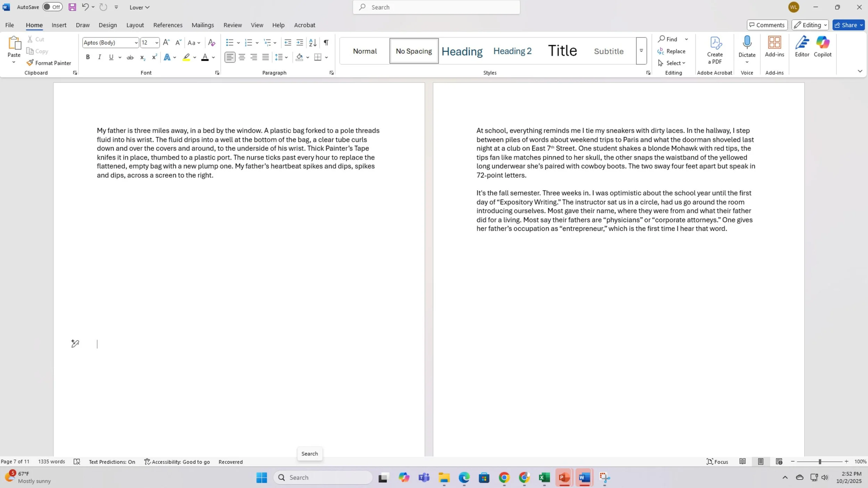Toggle left alignment for the paragraph
This screenshot has width=868, height=488.
pos(230,57)
